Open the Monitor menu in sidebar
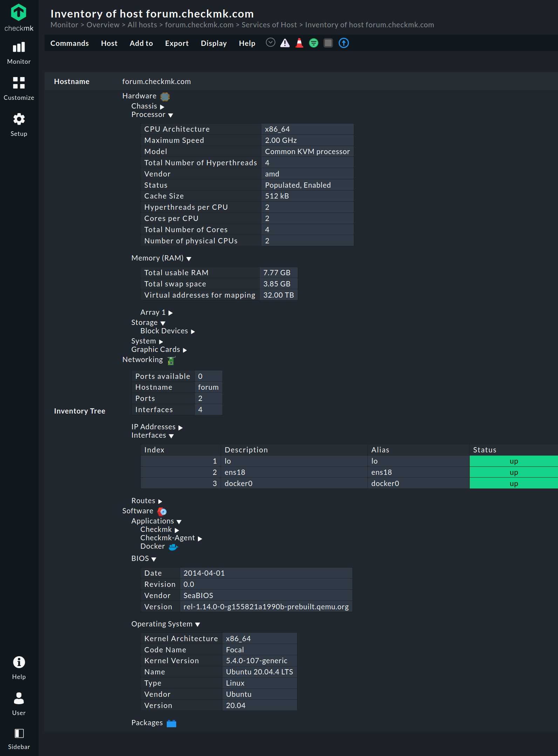 [x=19, y=53]
